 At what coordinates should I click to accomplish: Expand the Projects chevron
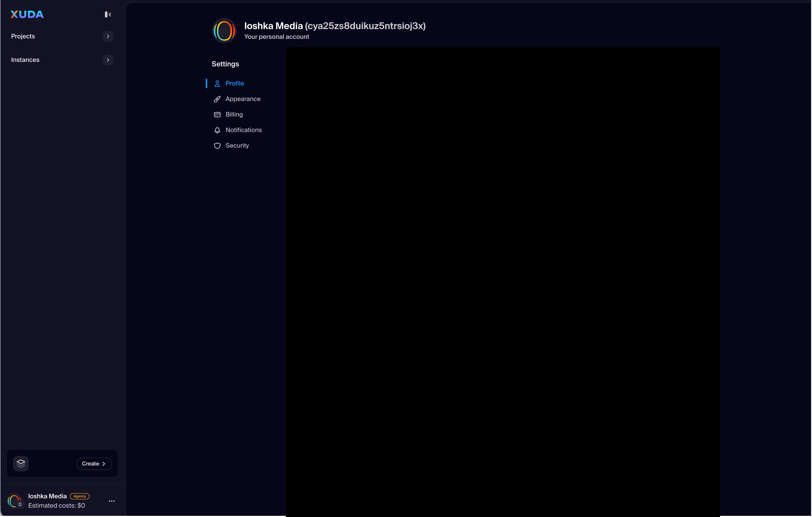click(108, 36)
